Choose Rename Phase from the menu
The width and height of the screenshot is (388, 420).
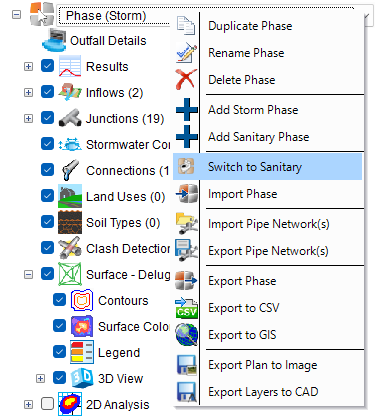coord(268,53)
